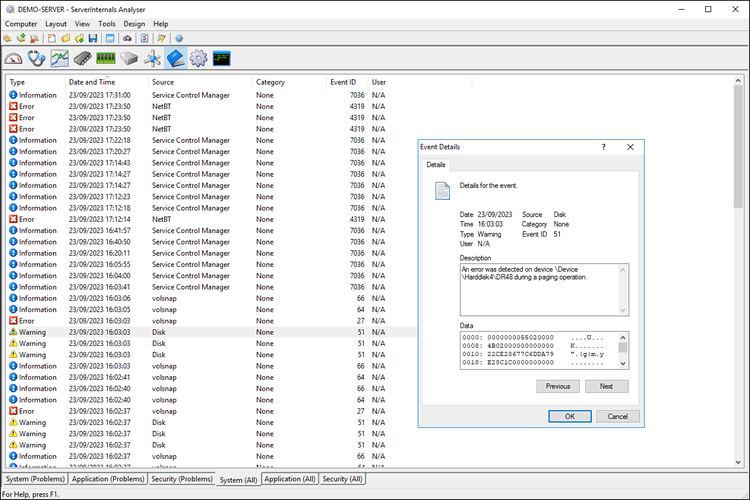750x500 pixels.
Task: Select the System (All) tab
Action: click(238, 479)
